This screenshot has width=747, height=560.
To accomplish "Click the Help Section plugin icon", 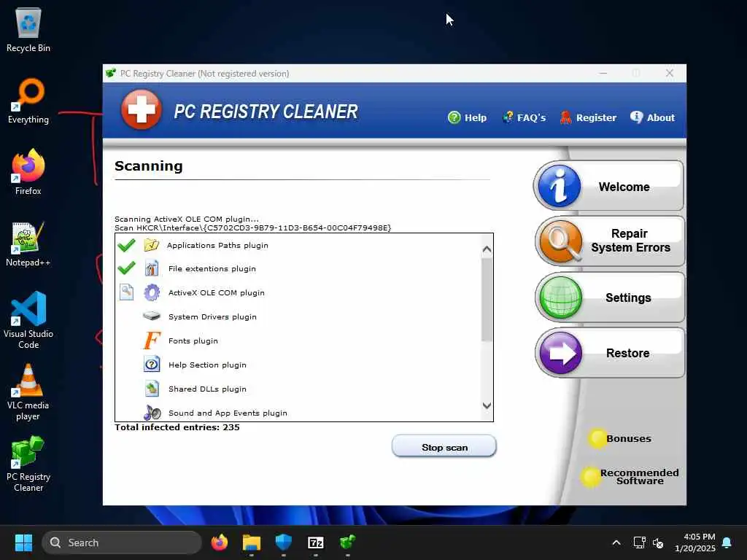I will click(152, 365).
